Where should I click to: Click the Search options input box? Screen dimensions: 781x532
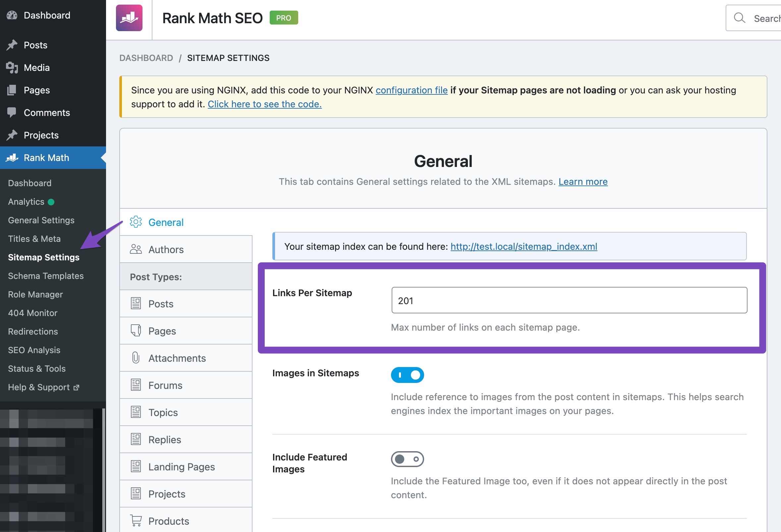click(753, 18)
